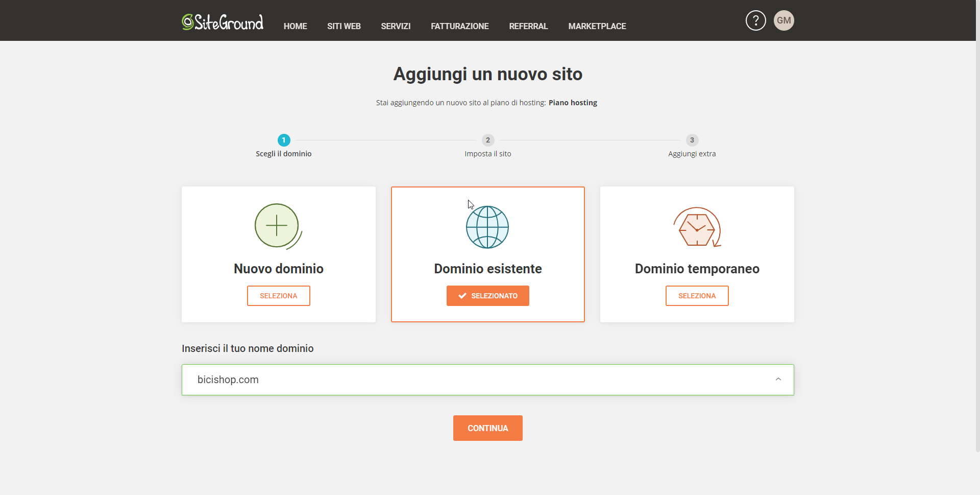Deselect the Selezionato button for existing domain
The height and width of the screenshot is (495, 980).
click(x=488, y=296)
